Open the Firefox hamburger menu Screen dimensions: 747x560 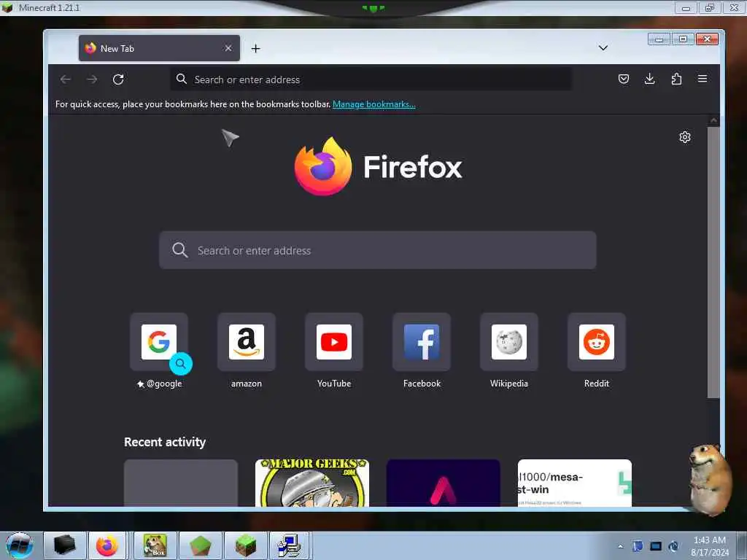tap(703, 79)
